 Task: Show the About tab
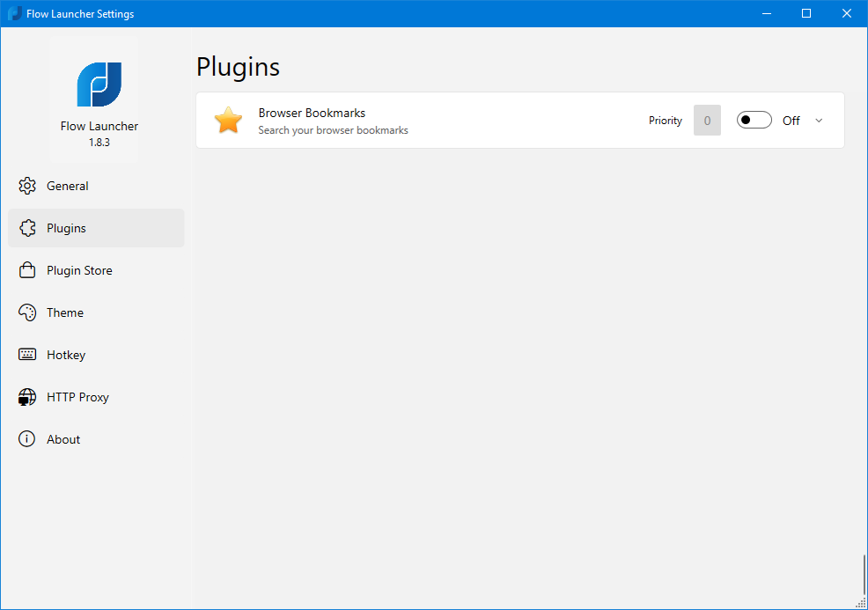click(96, 439)
